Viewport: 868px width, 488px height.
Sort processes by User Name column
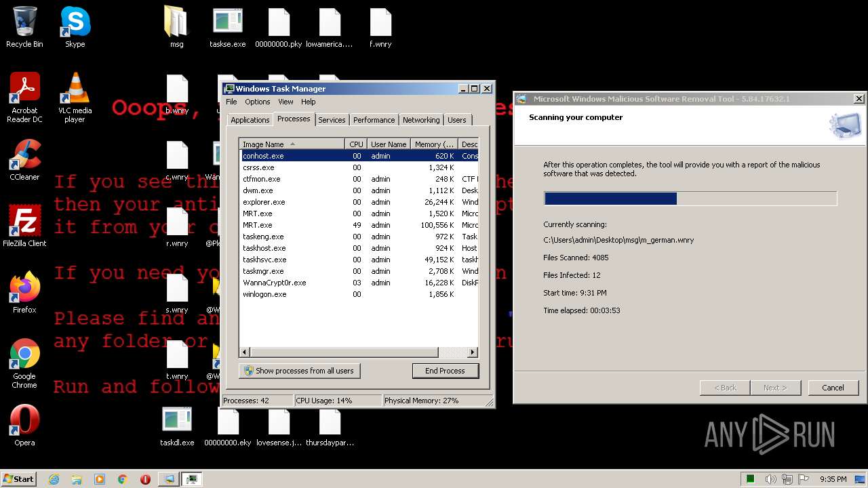pos(389,144)
